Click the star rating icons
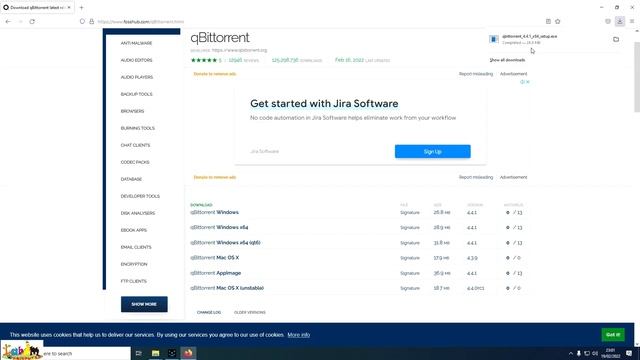The image size is (640, 360). [x=204, y=60]
